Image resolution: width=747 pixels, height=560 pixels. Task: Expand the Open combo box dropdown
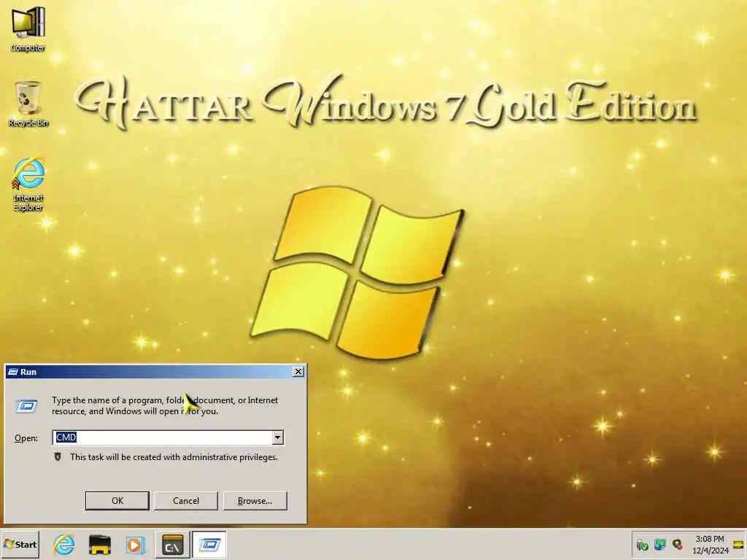278,437
